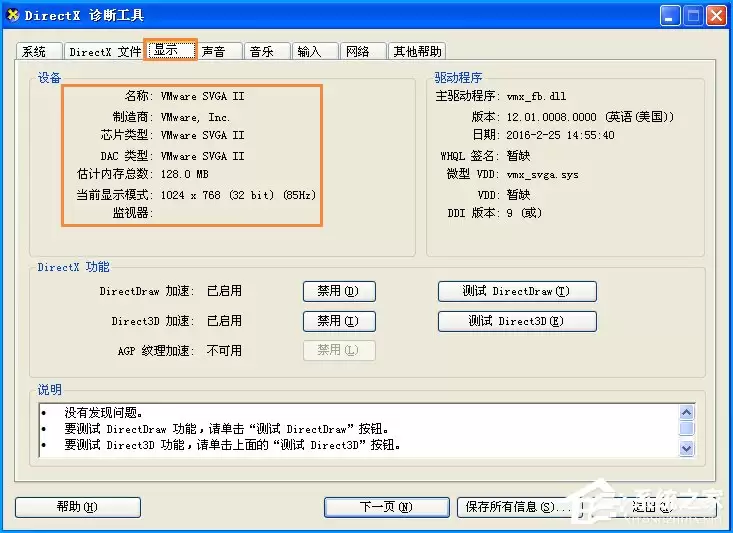Click the 没有发现问题 note line
The width and height of the screenshot is (733, 533).
104,412
